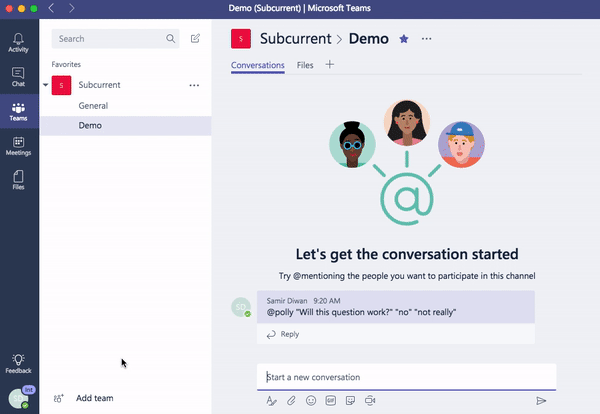Screen dimensions: 600x414
Task: Open the Files section in sidebar
Action: point(18,180)
